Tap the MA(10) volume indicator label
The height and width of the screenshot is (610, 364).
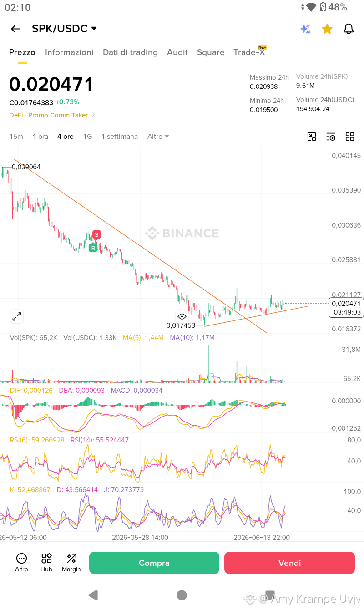(x=192, y=338)
